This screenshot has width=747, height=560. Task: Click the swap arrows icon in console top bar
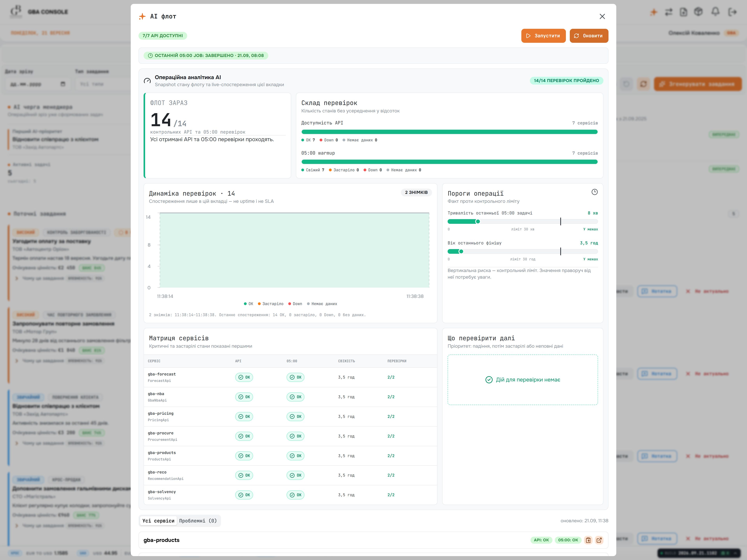tap(669, 12)
